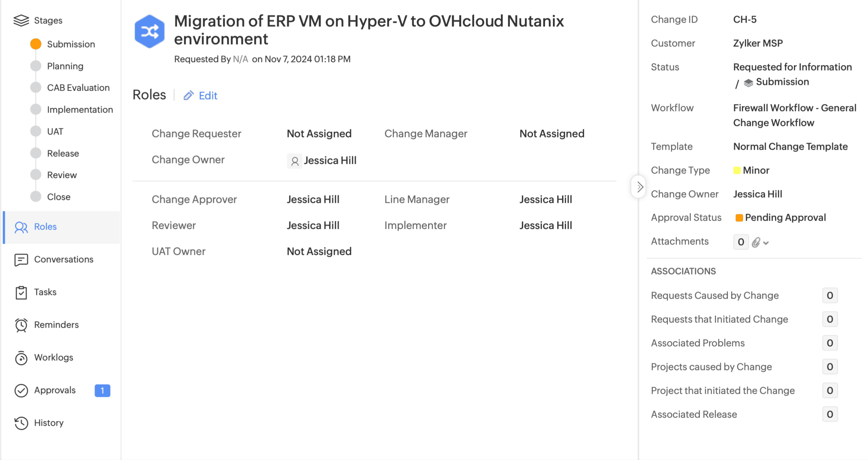The image size is (868, 460).
Task: Open the Approvals section badge
Action: pos(102,391)
